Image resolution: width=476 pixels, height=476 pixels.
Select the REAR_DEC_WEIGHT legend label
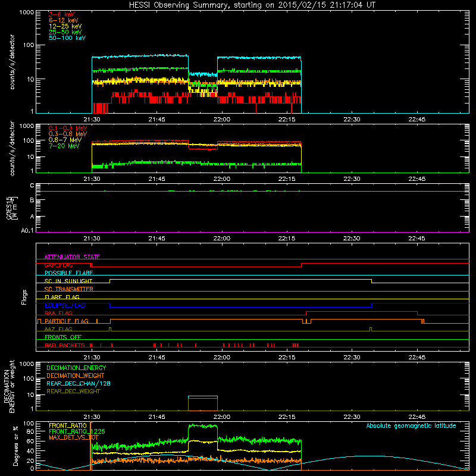coord(73,392)
